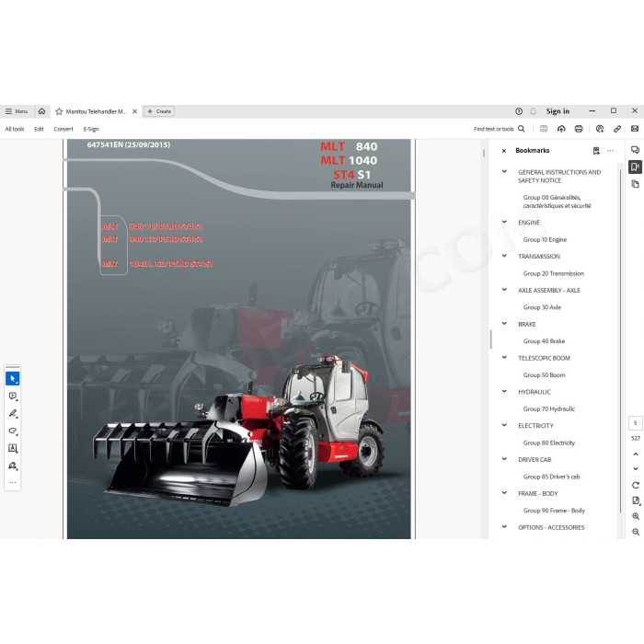Open bookmark Group 70 Hydraulic
The height and width of the screenshot is (644, 644).
click(x=549, y=409)
